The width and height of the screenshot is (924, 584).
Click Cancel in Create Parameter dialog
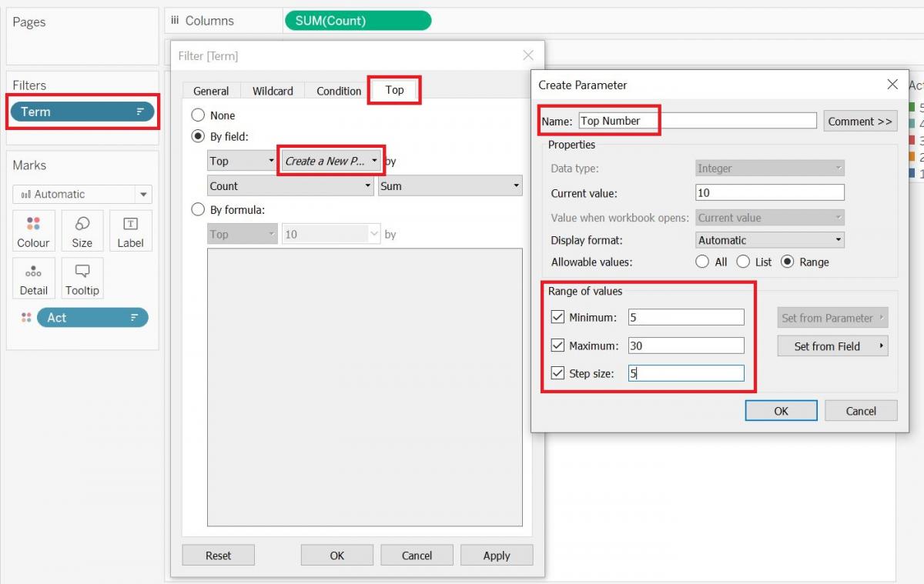pyautogui.click(x=861, y=411)
